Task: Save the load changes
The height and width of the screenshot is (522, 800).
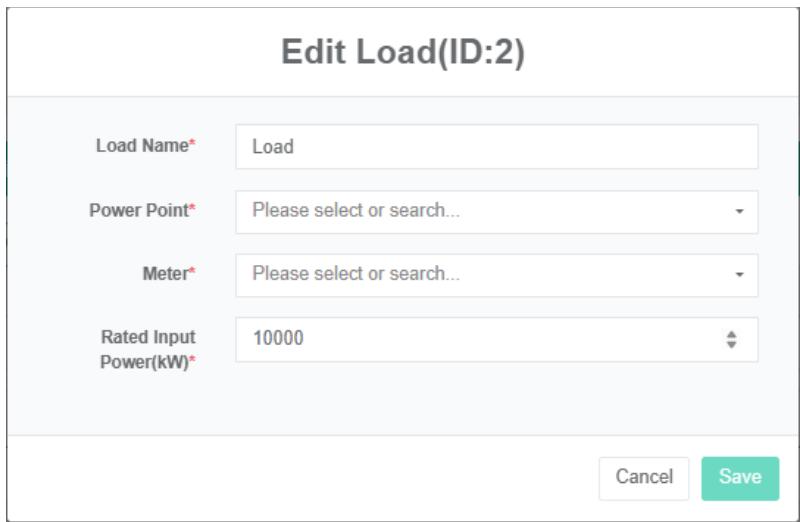Action: pyautogui.click(x=740, y=478)
